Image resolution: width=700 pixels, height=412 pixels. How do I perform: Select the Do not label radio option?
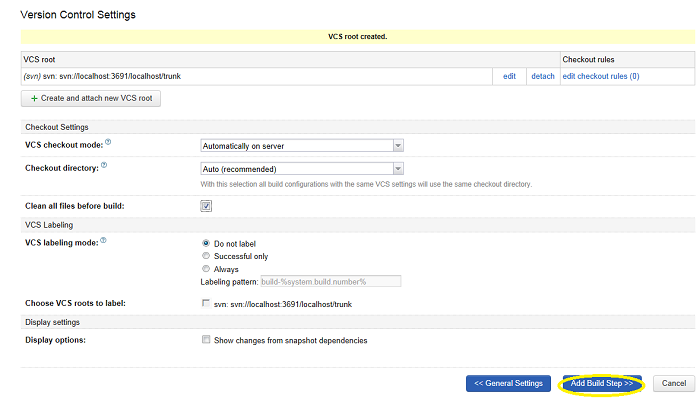(x=206, y=243)
